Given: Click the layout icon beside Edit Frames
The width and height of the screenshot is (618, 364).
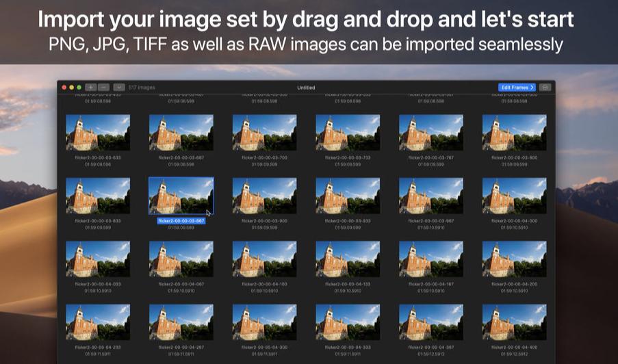Looking at the screenshot, I should 545,88.
